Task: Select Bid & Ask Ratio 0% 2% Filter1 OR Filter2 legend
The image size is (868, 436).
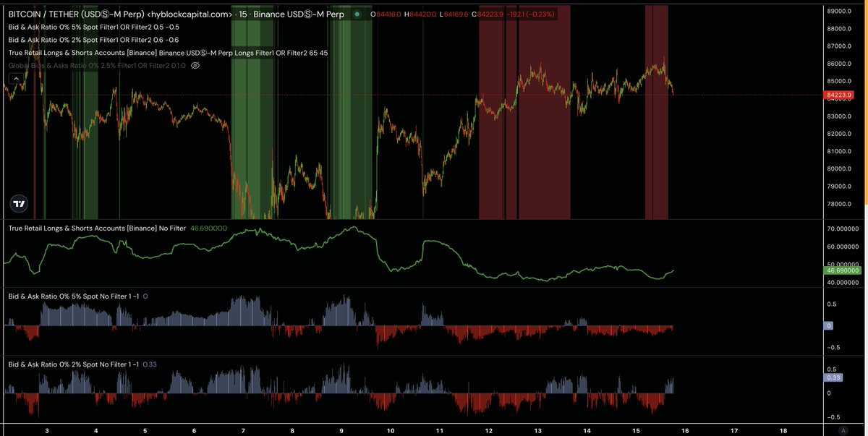Action: pos(93,40)
